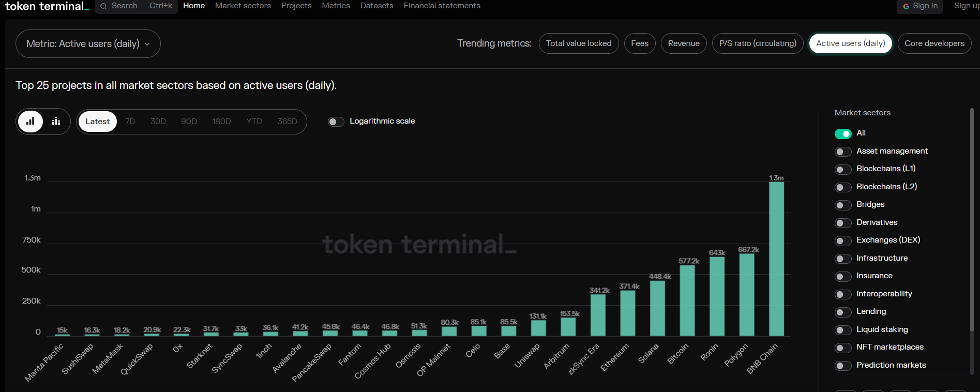The height and width of the screenshot is (392, 980).
Task: Enable the NFT marketplaces sector toggle
Action: pyautogui.click(x=843, y=348)
